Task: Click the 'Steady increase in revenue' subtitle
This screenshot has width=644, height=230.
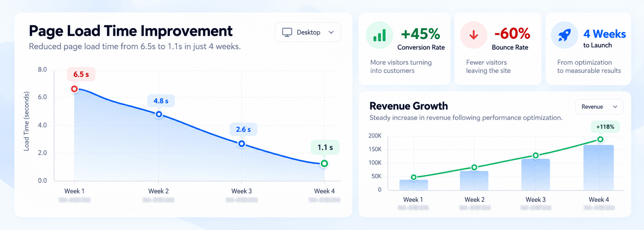Action: [x=466, y=118]
